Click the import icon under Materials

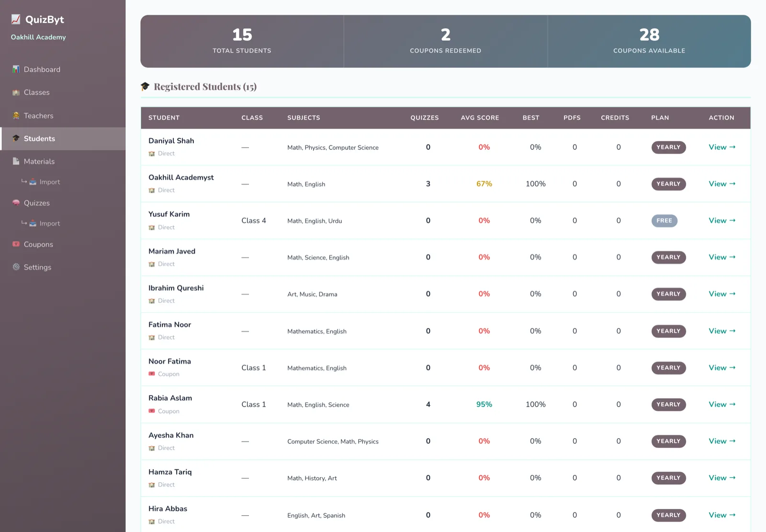(33, 182)
